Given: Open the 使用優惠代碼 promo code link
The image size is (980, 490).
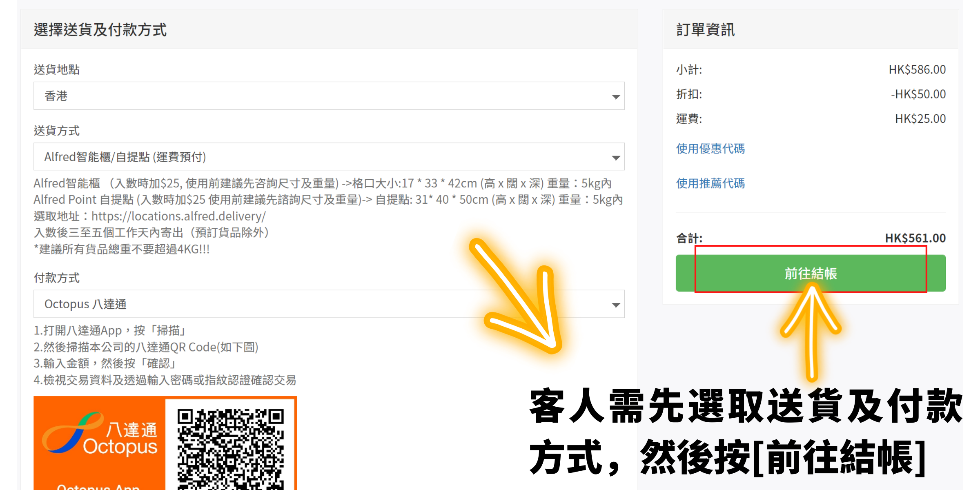Looking at the screenshot, I should tap(710, 149).
